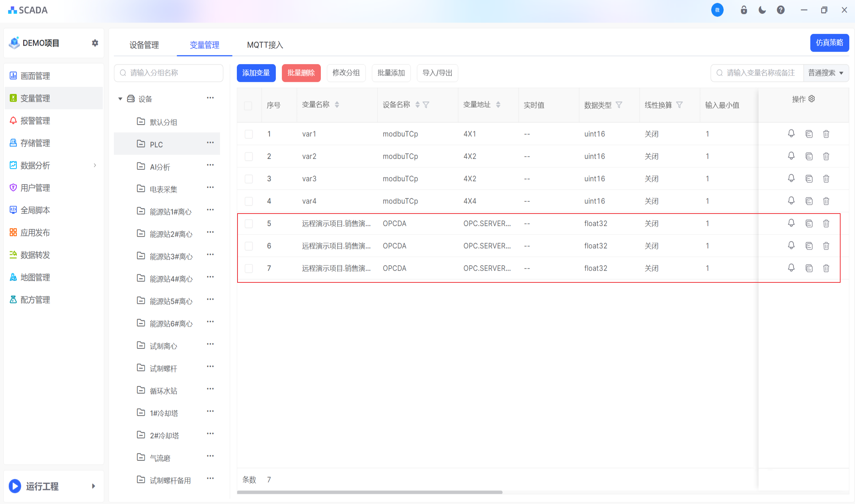Image resolution: width=855 pixels, height=504 pixels.
Task: Open the help question mark icon
Action: click(780, 10)
